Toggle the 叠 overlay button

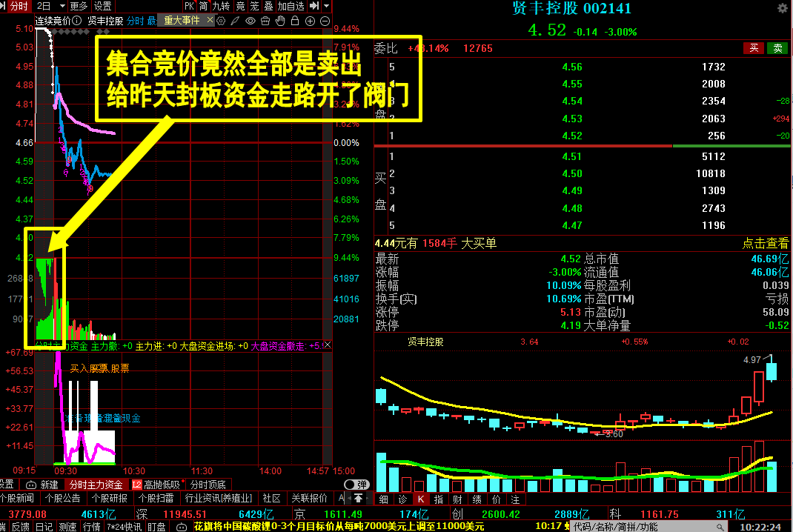[268, 6]
